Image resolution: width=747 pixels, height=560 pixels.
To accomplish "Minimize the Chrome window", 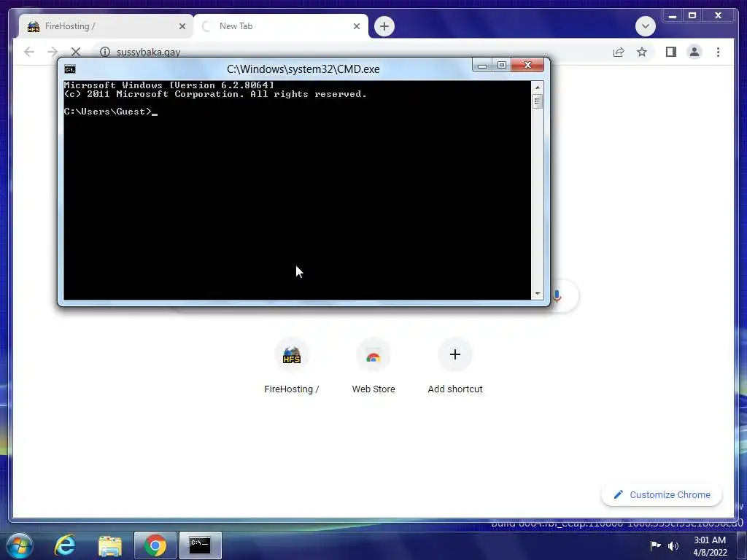I will pyautogui.click(x=672, y=16).
